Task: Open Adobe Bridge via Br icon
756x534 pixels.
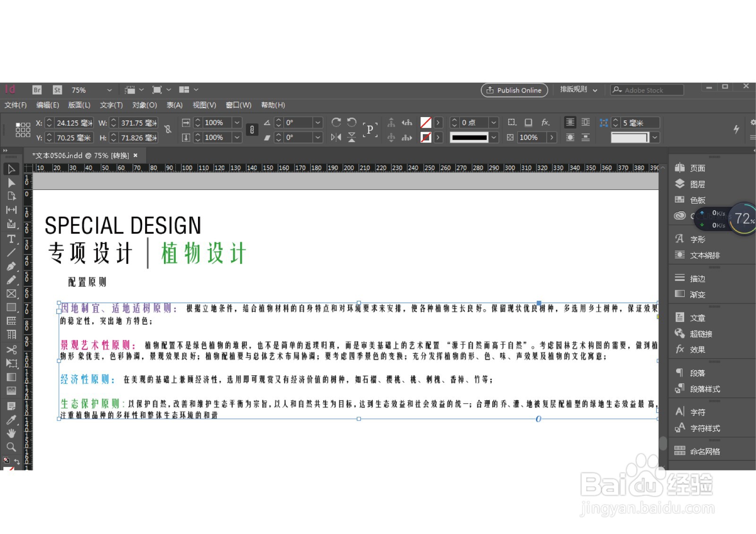Action: pyautogui.click(x=37, y=90)
